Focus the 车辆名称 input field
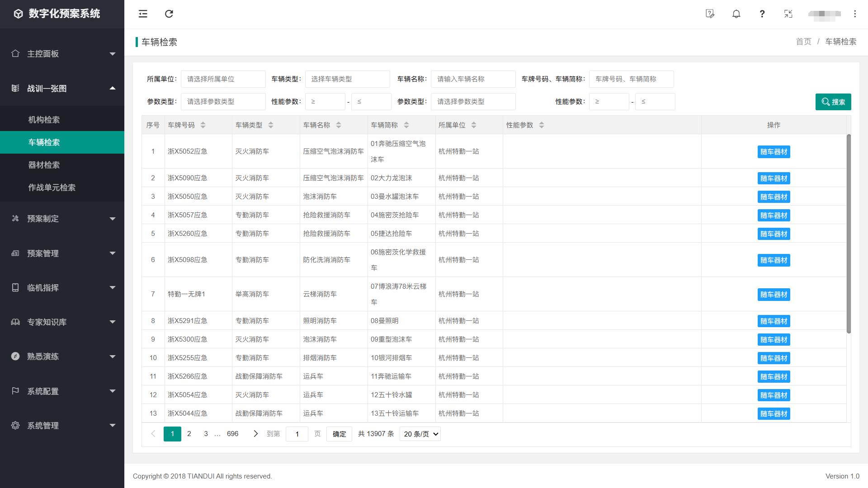This screenshot has height=488, width=868. click(x=473, y=79)
